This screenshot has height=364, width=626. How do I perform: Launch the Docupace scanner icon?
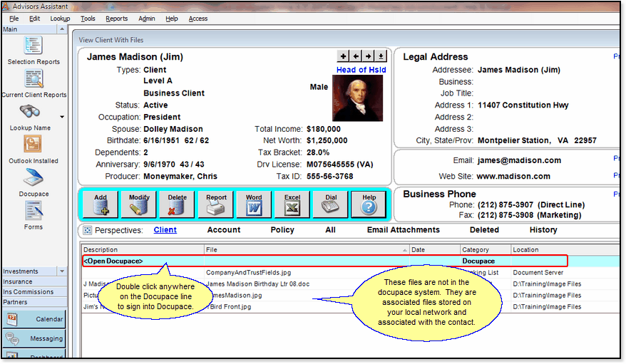pyautogui.click(x=33, y=178)
